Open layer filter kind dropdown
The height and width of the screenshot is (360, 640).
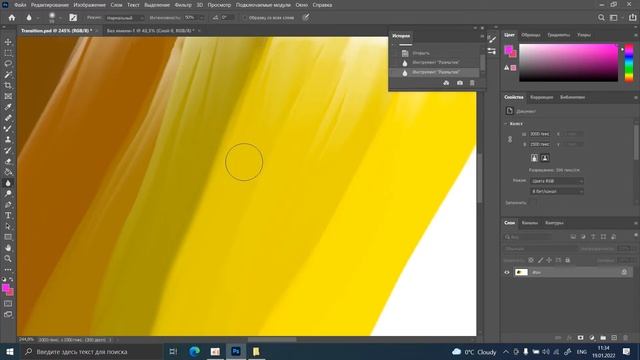click(529, 237)
